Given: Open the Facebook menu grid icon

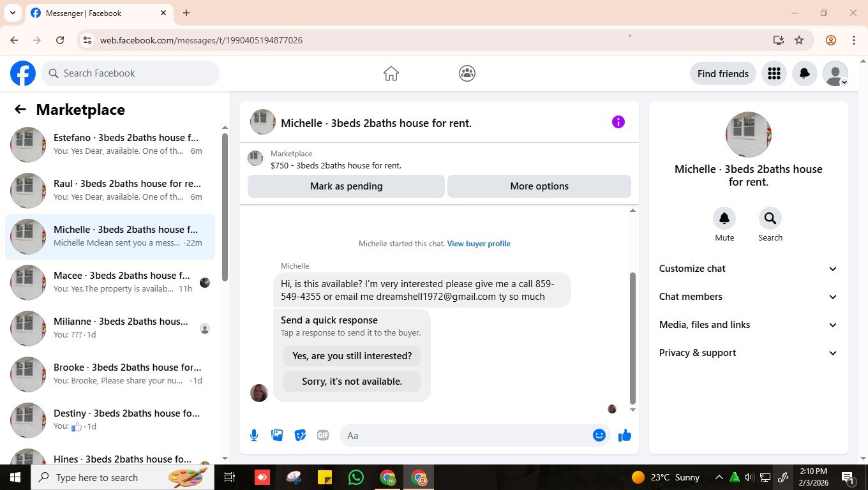Looking at the screenshot, I should [x=774, y=73].
